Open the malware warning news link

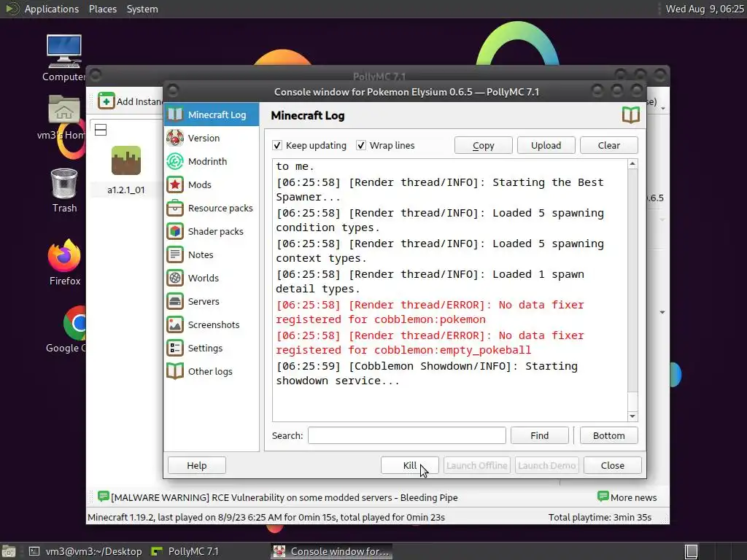[284, 497]
